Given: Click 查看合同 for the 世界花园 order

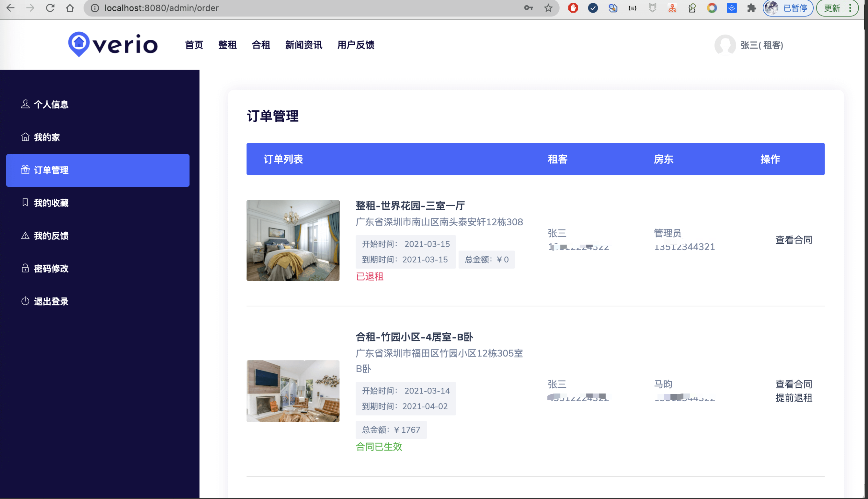Looking at the screenshot, I should pyautogui.click(x=794, y=240).
